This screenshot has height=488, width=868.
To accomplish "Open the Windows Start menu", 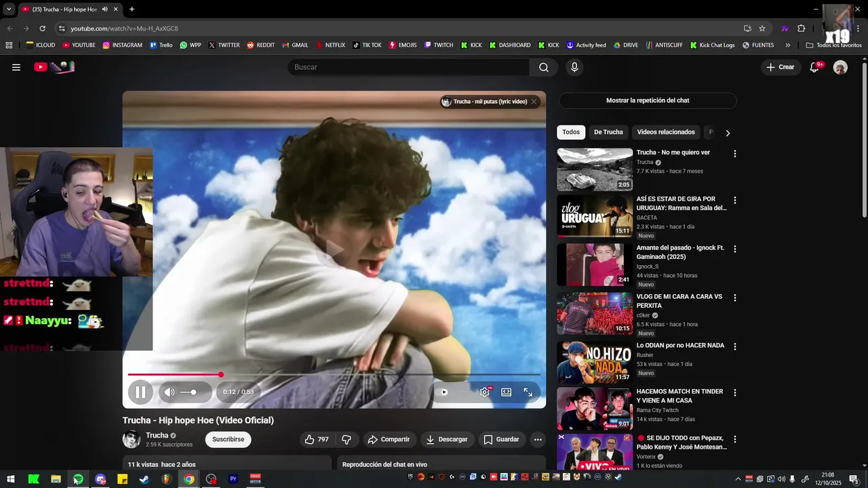I will 11,479.
